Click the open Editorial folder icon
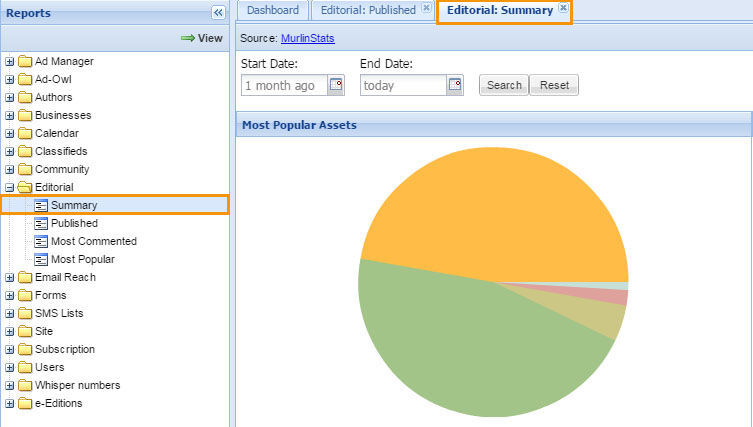This screenshot has height=427, width=753. [25, 187]
